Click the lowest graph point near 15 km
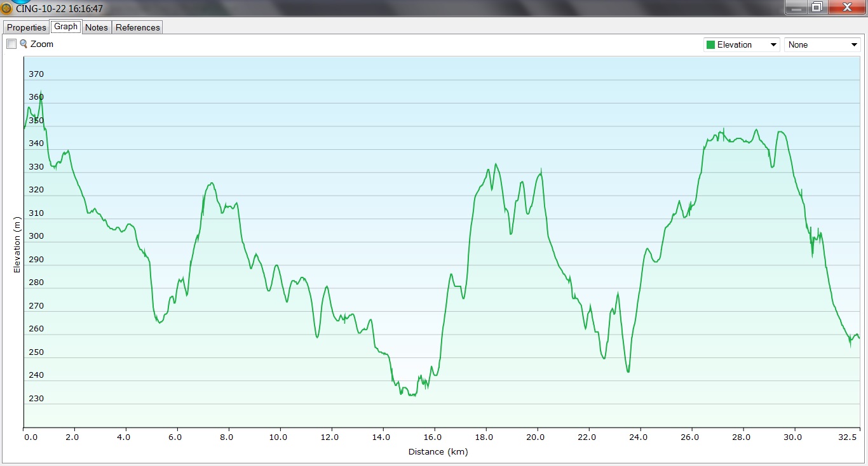 412,396
